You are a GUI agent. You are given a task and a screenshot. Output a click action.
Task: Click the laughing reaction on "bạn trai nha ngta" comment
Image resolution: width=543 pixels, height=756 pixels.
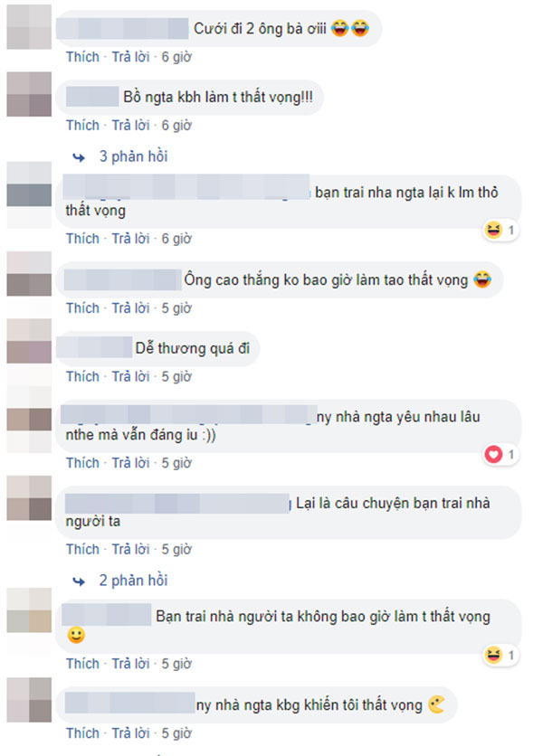click(x=493, y=230)
